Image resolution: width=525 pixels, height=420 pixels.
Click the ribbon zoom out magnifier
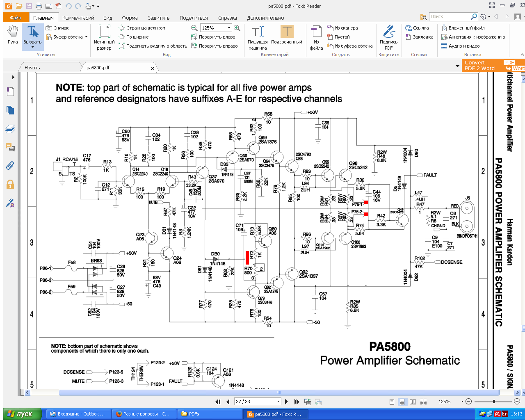click(x=194, y=28)
